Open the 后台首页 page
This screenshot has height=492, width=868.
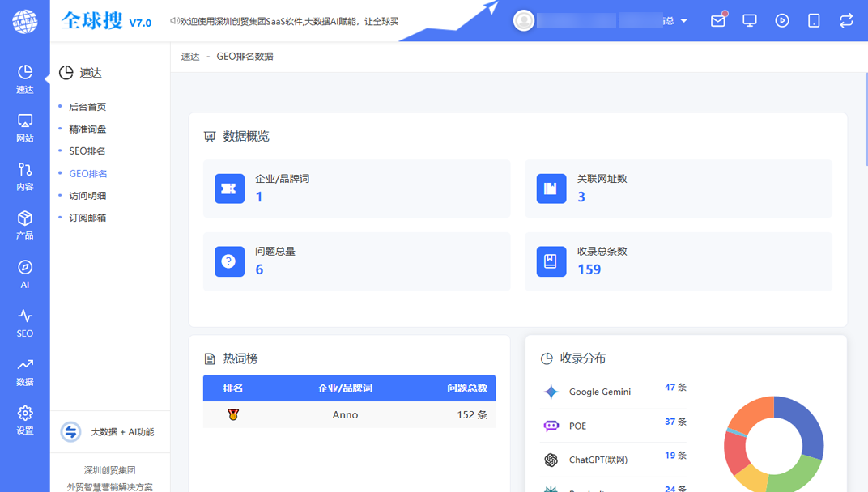click(x=87, y=106)
